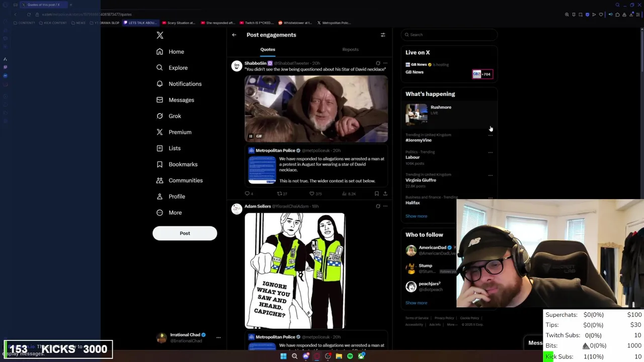Pause the Obi-Wan GIF
This screenshot has width=644, height=362.
point(251,136)
